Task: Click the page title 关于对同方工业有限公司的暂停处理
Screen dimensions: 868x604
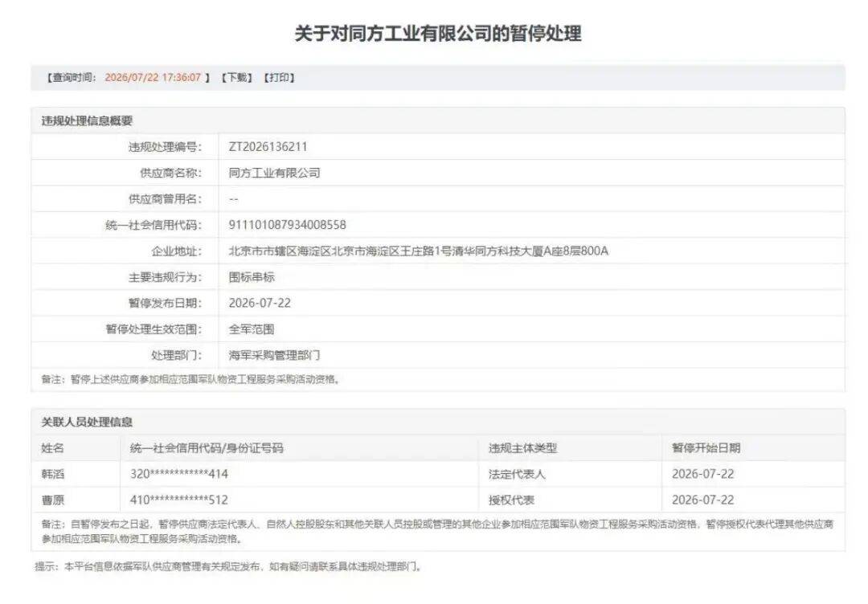Action: (x=438, y=34)
